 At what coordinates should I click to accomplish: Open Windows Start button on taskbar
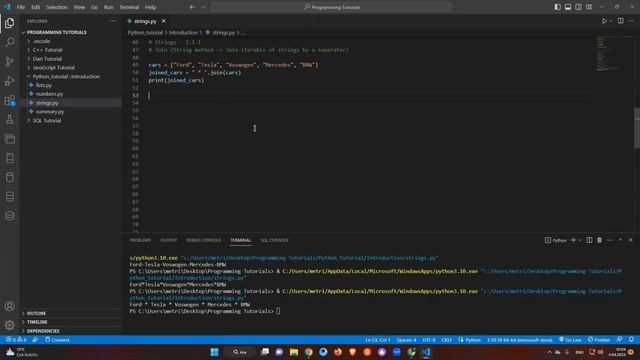pos(214,352)
